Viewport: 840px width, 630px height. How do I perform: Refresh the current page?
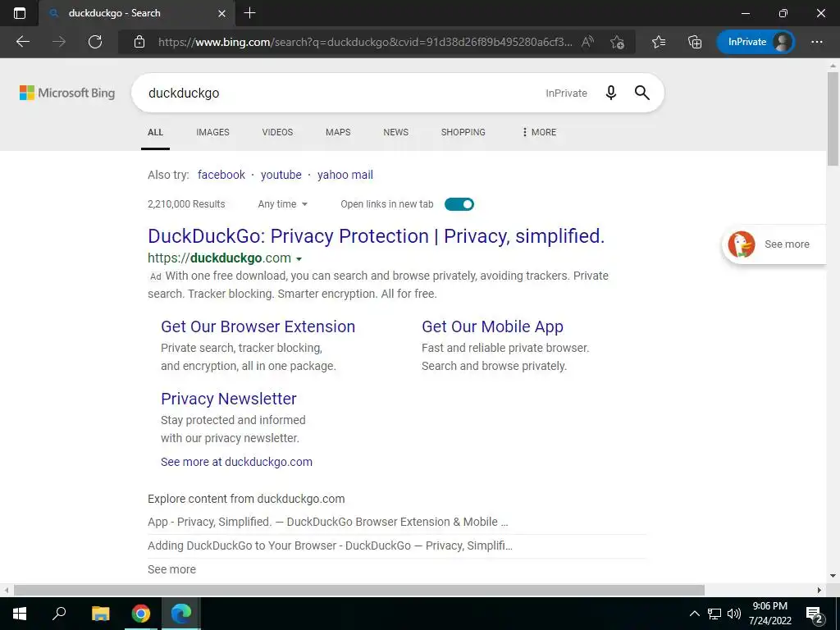pyautogui.click(x=95, y=42)
